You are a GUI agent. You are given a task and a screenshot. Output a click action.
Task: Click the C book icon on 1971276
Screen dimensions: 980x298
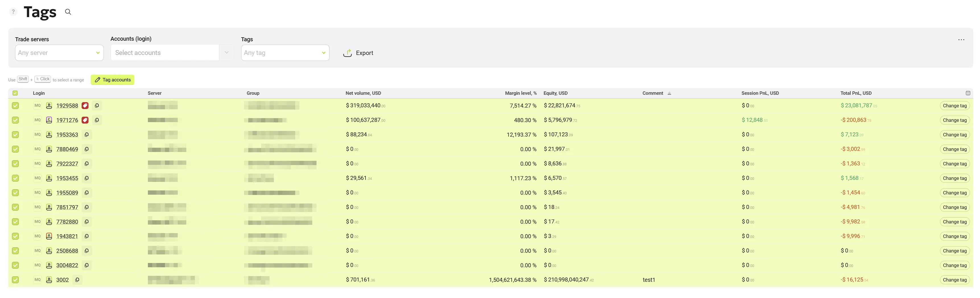coord(49,120)
